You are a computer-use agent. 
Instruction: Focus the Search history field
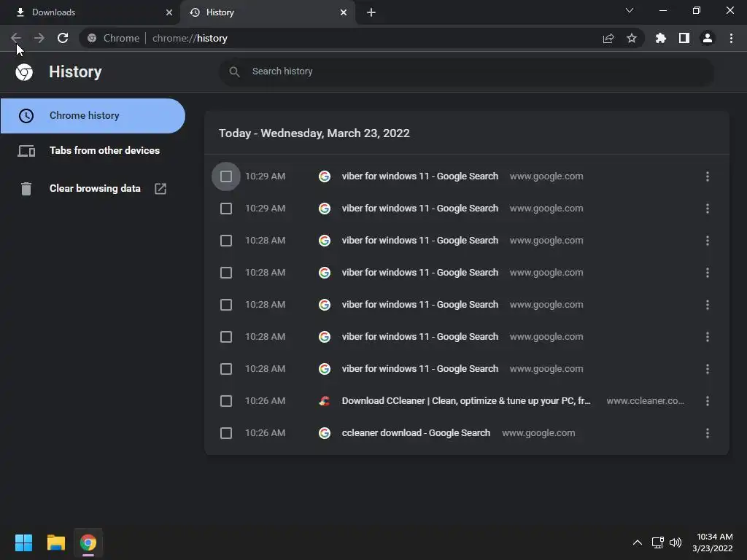tap(466, 71)
